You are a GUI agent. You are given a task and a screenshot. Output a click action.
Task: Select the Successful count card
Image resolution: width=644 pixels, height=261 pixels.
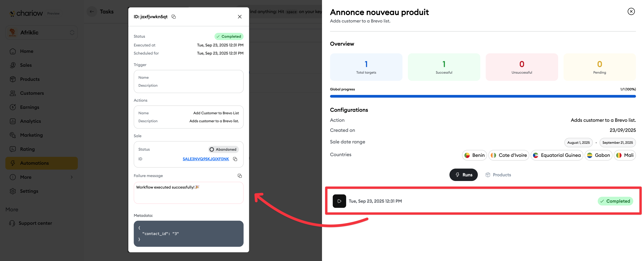(444, 67)
